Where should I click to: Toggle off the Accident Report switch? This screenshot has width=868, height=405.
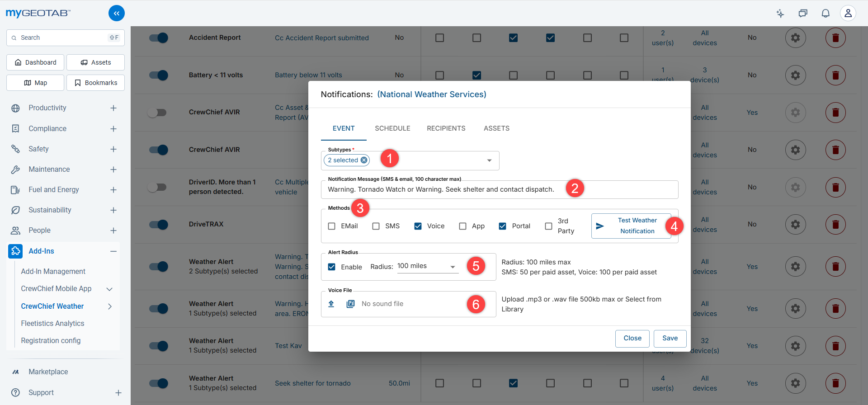(x=159, y=38)
